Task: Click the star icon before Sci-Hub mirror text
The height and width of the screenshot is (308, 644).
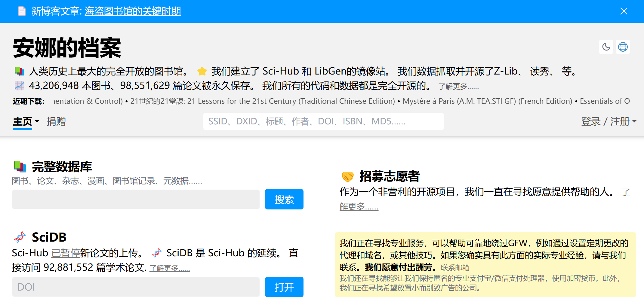Action: pos(202,72)
